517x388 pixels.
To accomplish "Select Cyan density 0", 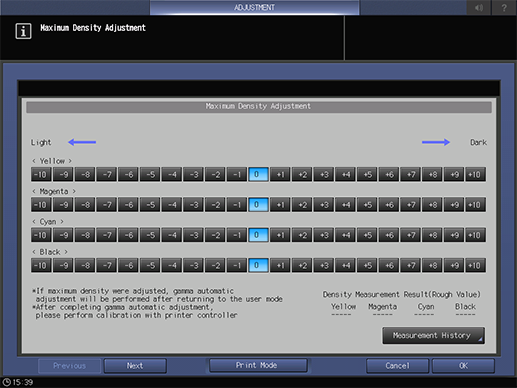I will pyautogui.click(x=258, y=235).
